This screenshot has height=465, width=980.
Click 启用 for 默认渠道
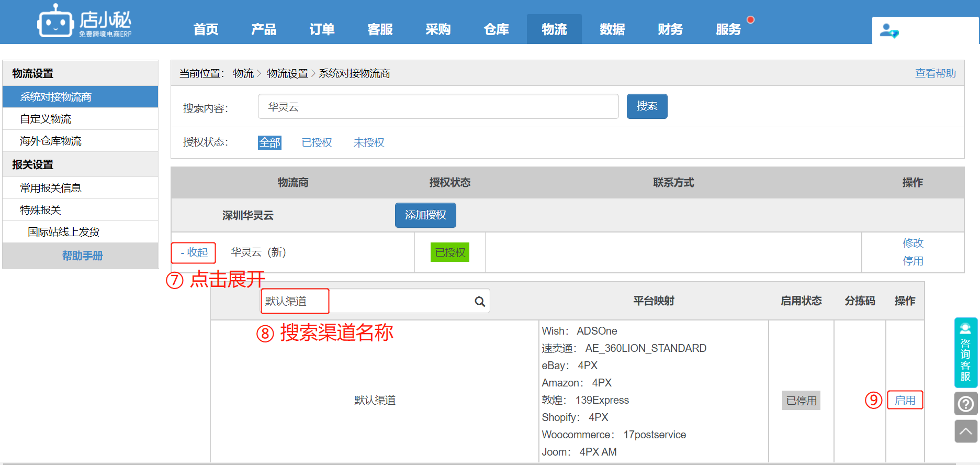(x=905, y=401)
